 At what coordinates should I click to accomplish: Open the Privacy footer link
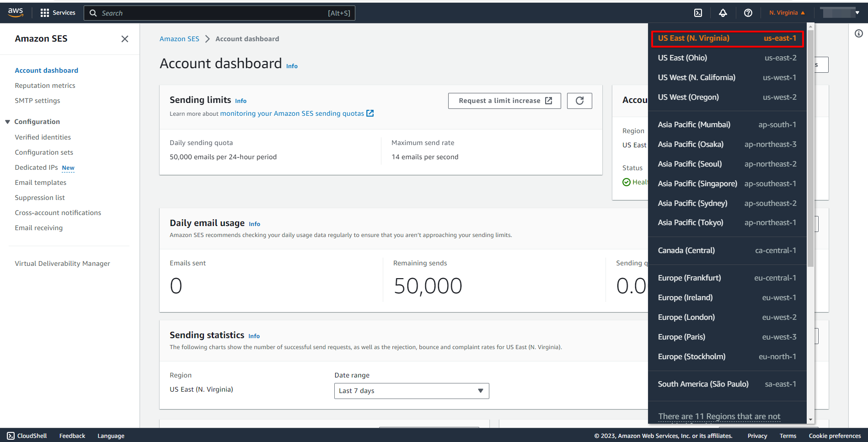click(757, 436)
